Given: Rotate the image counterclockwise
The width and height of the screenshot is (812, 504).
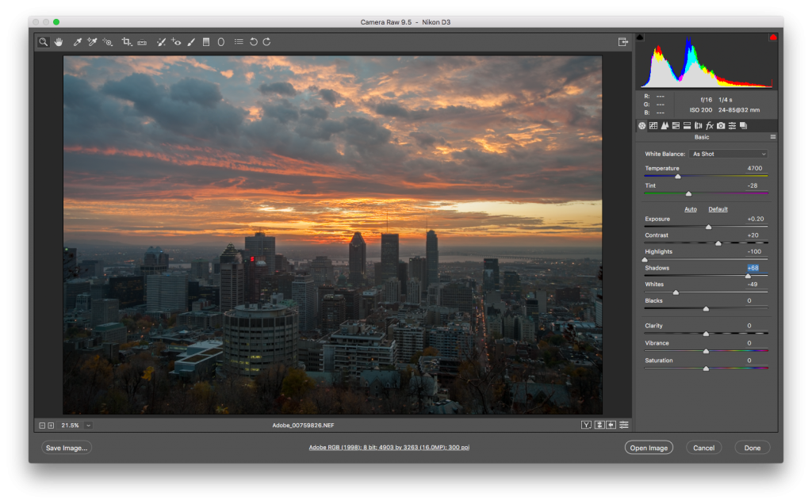Looking at the screenshot, I should tap(253, 41).
